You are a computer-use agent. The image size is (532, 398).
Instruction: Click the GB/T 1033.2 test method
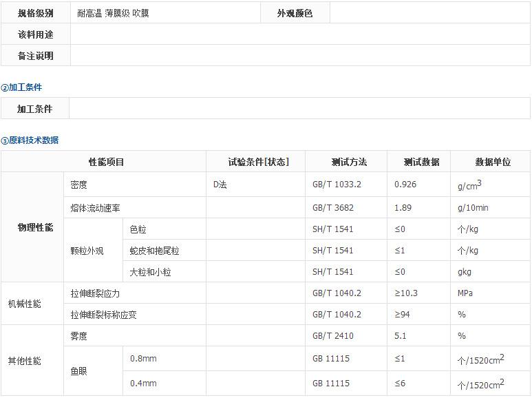click(337, 185)
